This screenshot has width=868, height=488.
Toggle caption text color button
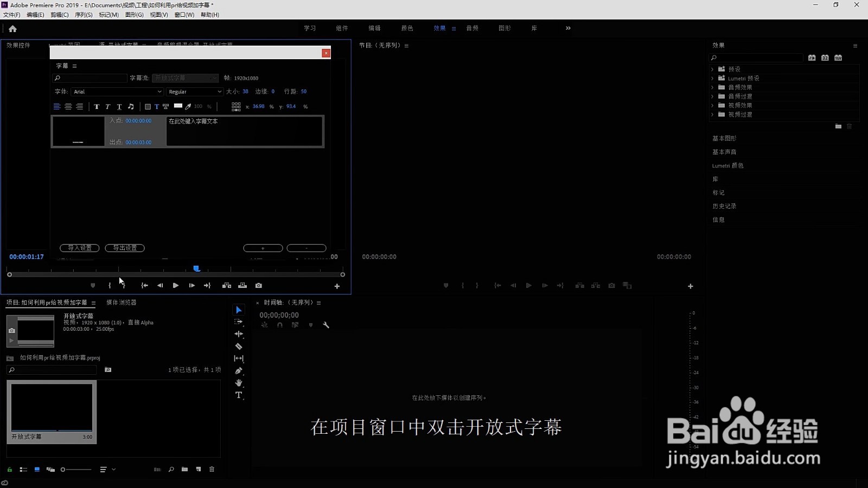pos(157,107)
